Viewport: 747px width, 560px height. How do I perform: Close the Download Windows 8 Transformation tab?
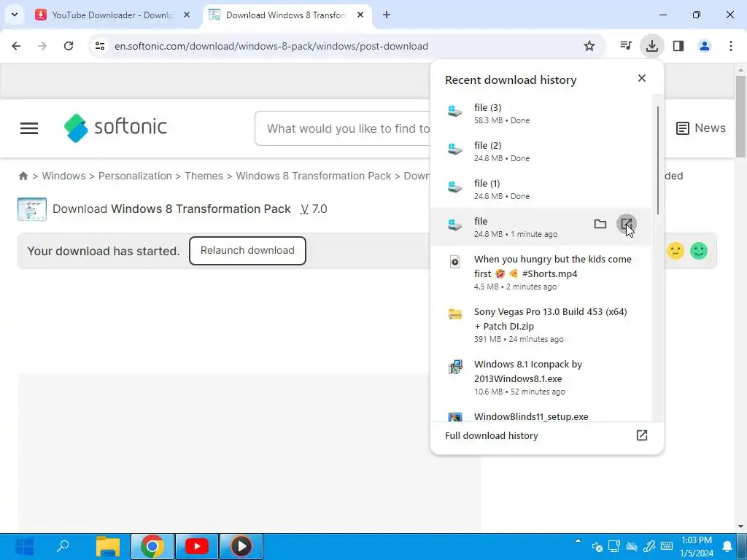(360, 15)
